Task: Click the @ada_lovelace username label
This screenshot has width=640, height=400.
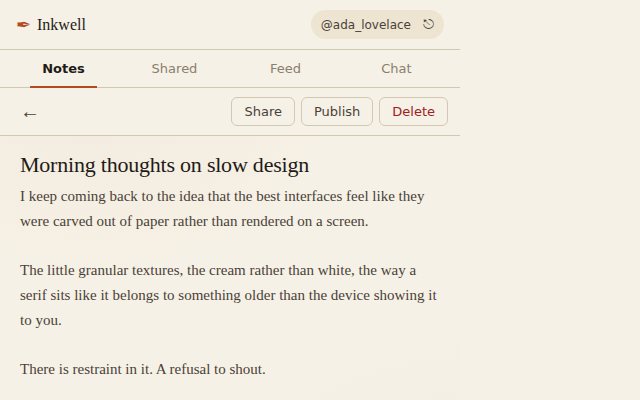Action: [x=366, y=25]
